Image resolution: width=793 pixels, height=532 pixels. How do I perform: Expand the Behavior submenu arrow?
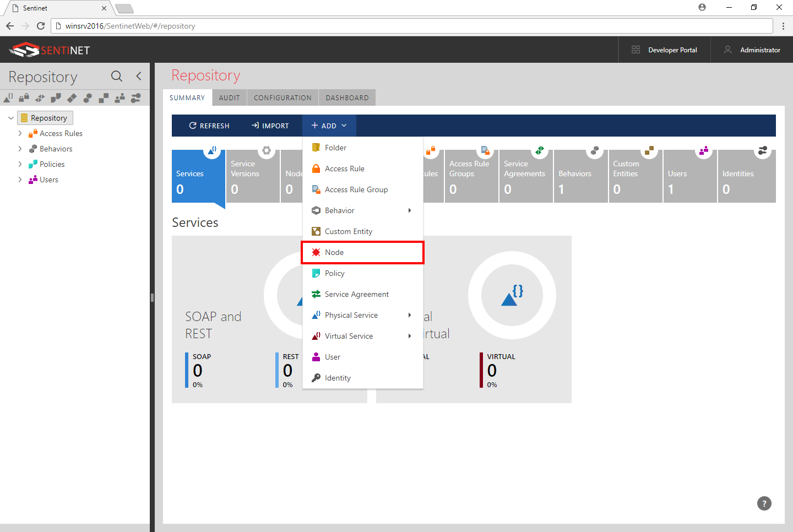point(410,210)
